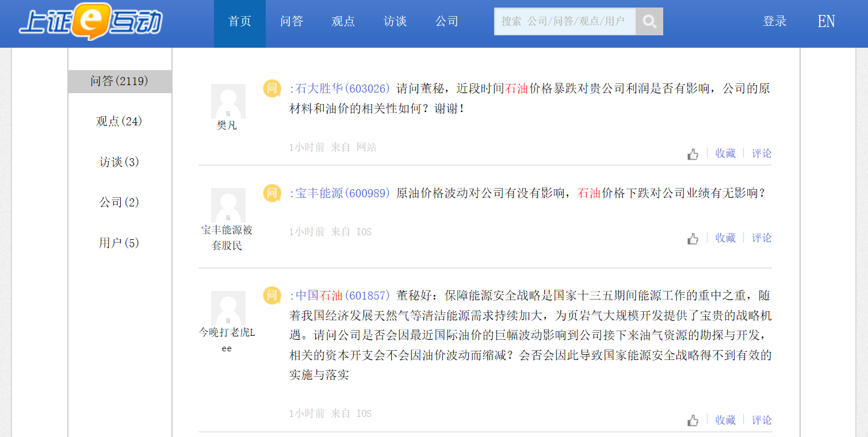Click the 问 badge on 石大胜华 question
868x437 pixels.
tap(272, 89)
